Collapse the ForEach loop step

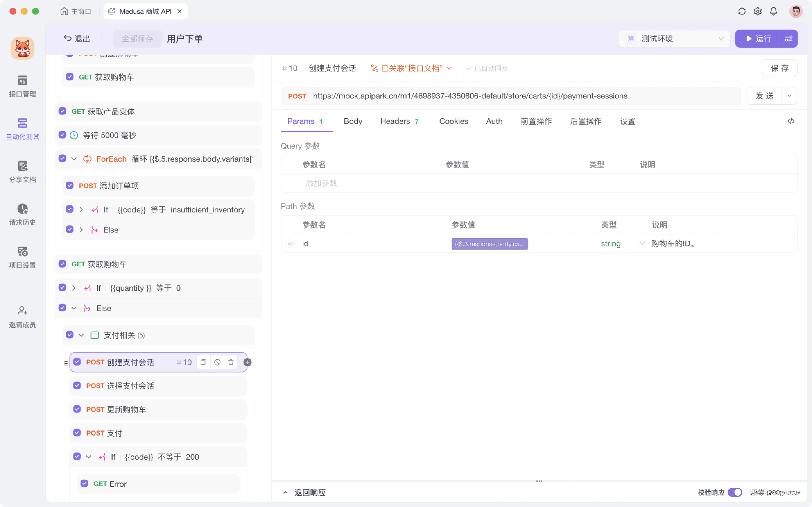(x=74, y=159)
